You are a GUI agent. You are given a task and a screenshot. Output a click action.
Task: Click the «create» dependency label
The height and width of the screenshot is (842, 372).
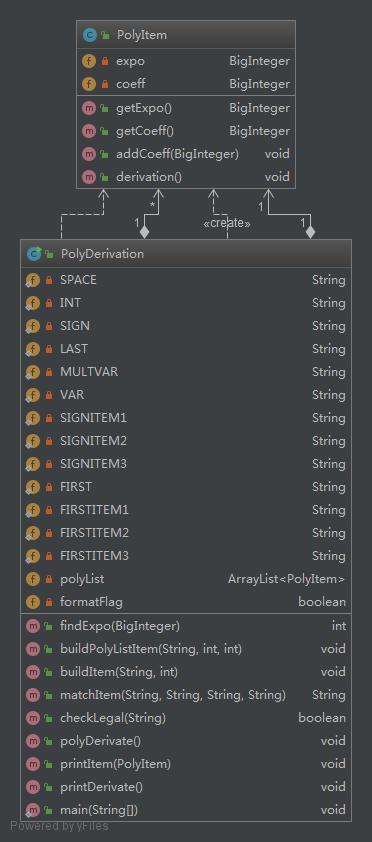227,223
